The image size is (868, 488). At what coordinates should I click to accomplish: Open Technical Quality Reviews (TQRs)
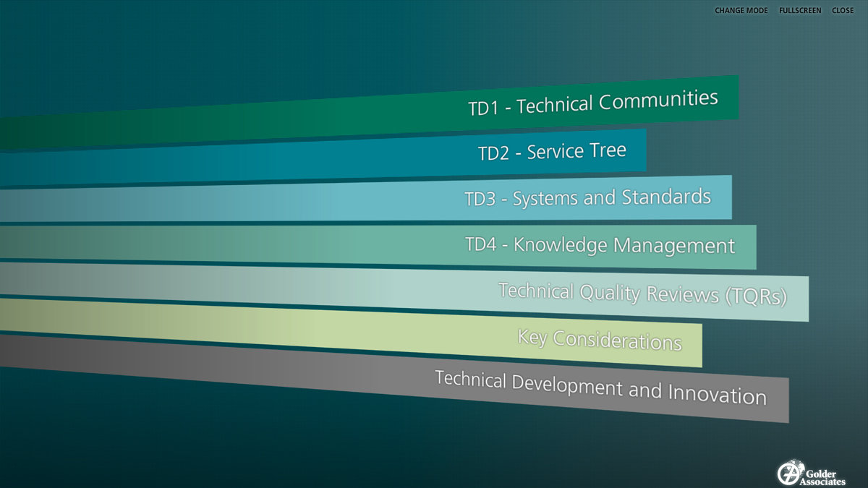[642, 294]
